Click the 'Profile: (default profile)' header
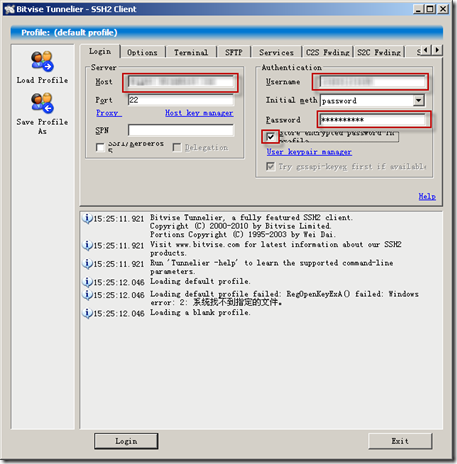Viewport: 457px width, 464px height. 69,33
